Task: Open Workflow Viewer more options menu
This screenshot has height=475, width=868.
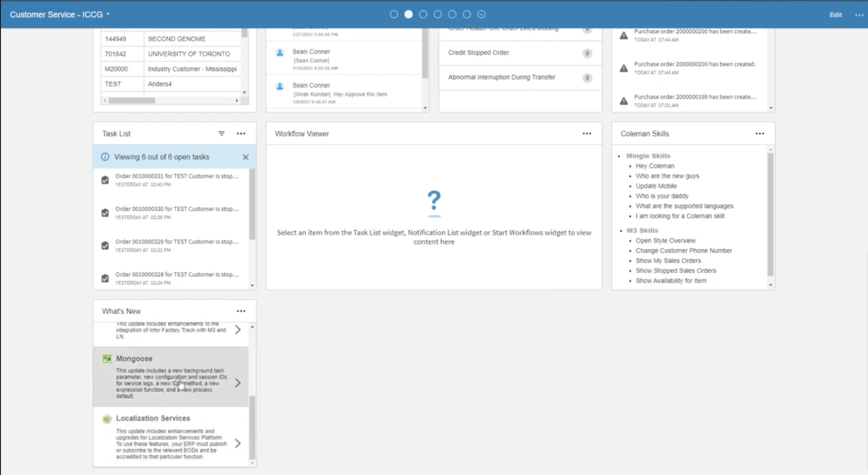Action: coord(587,133)
